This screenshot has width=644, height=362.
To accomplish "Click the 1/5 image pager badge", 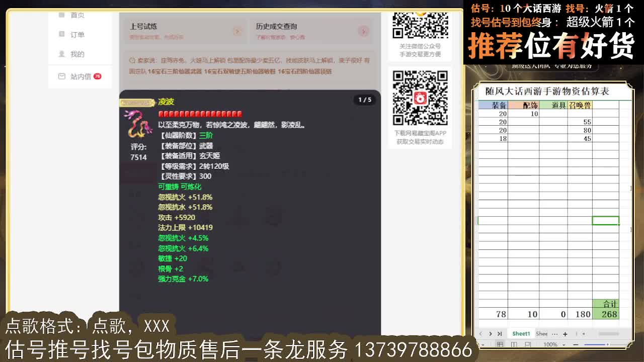I will (x=364, y=100).
